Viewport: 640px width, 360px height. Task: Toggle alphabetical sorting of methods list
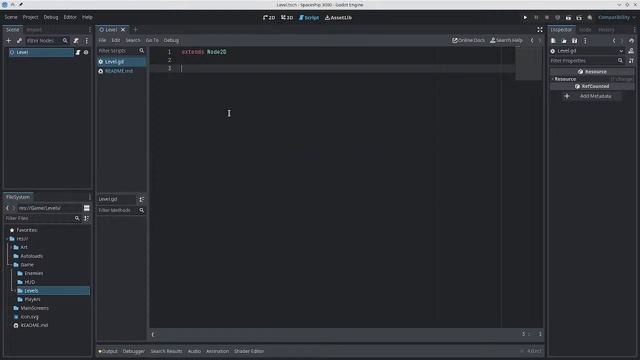point(142,200)
